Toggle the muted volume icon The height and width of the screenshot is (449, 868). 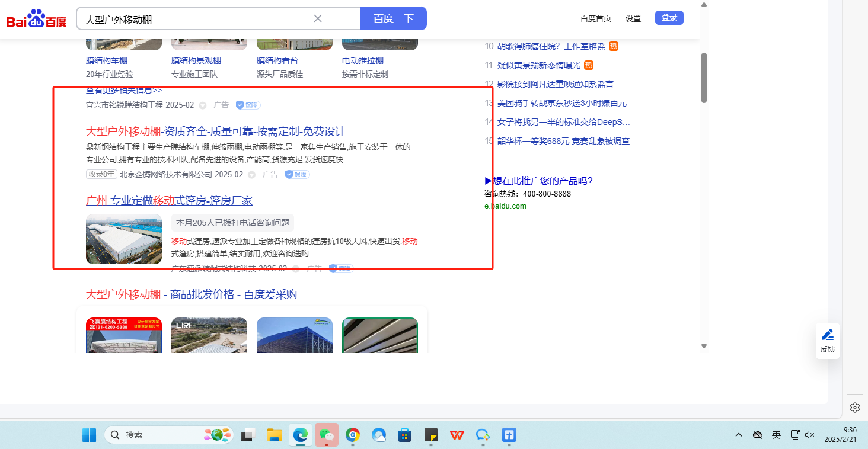pyautogui.click(x=810, y=435)
